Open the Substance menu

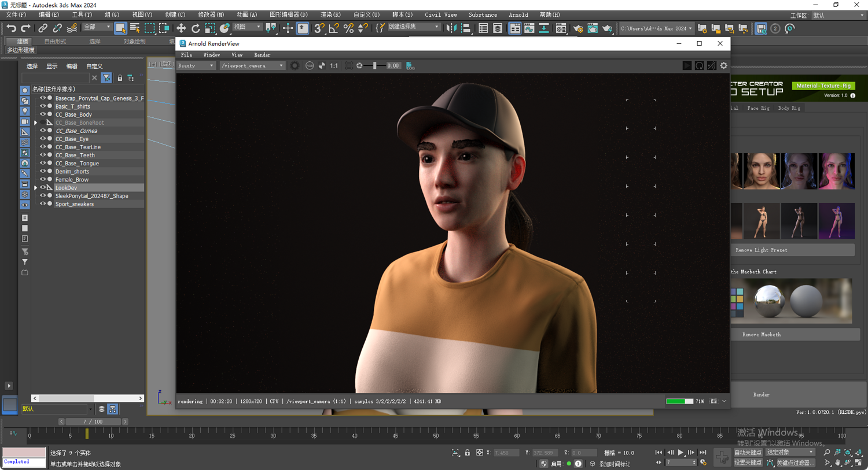483,15
